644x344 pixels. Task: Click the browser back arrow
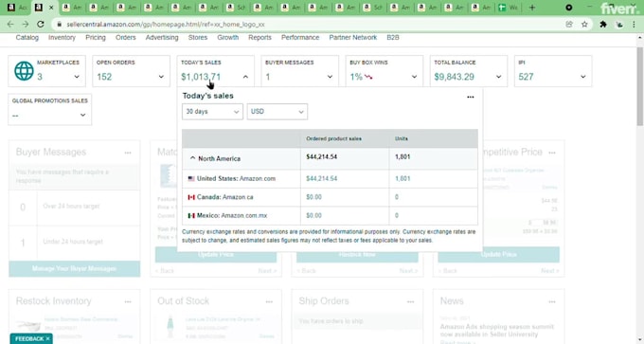pyautogui.click(x=10, y=25)
